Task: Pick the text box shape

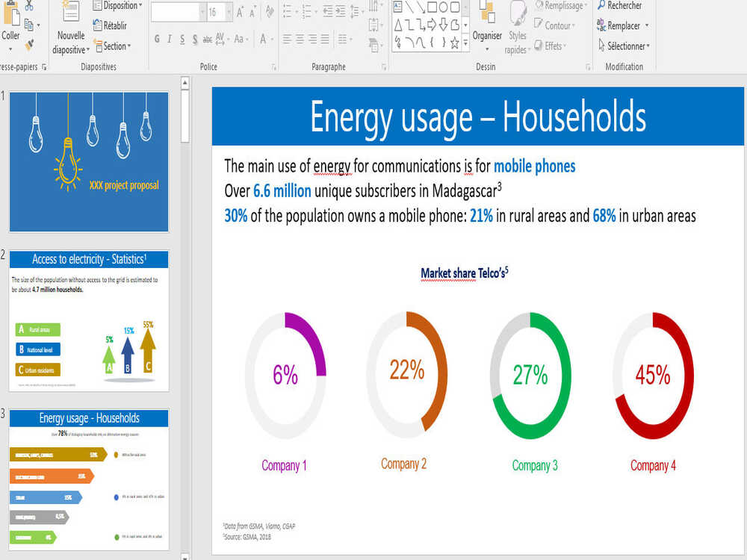Action: pyautogui.click(x=398, y=7)
